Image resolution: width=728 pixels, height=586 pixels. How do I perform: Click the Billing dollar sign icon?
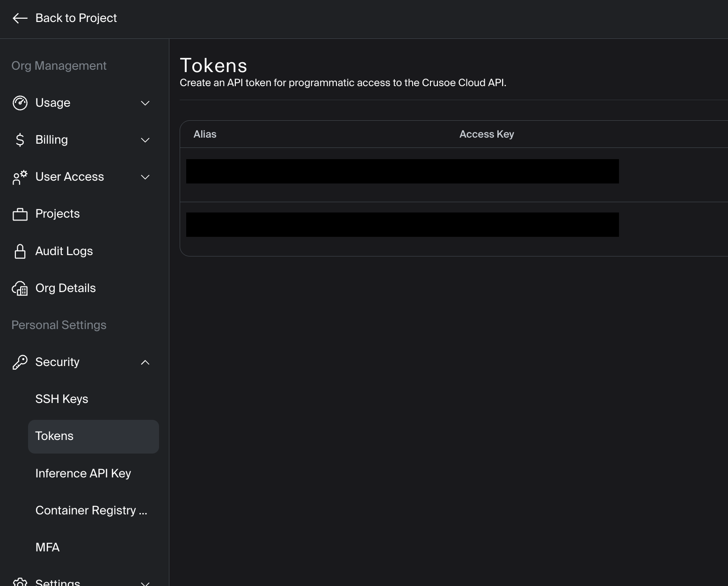20,140
